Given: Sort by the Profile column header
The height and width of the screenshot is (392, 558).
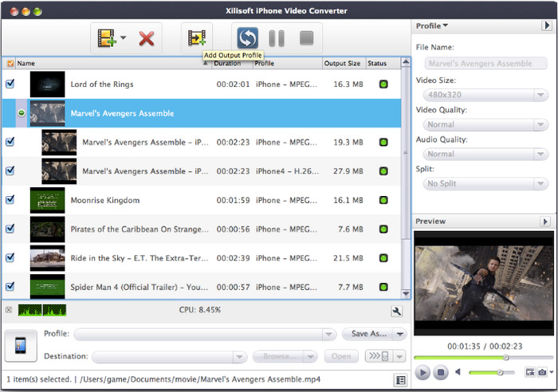Looking at the screenshot, I should [288, 63].
